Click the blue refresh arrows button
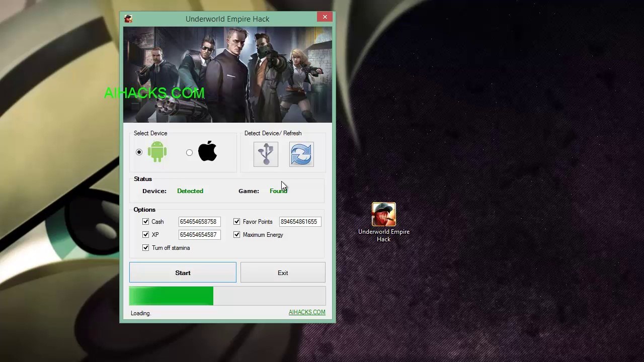Screen dimensions: 644x362 tap(301, 154)
